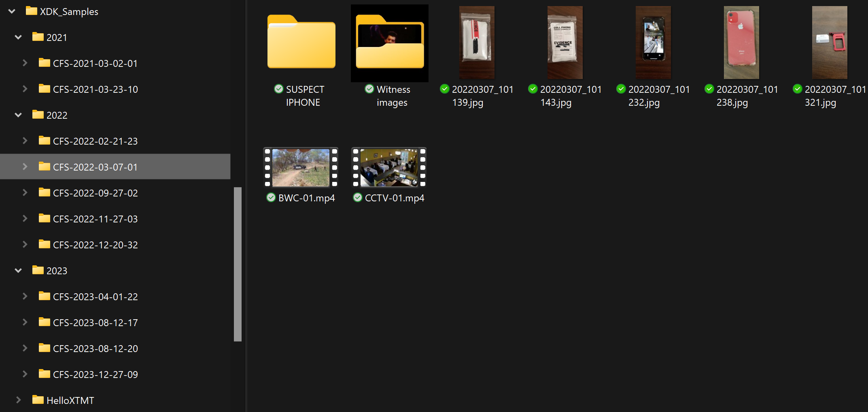
Task: Collapse the 2023 folder chevron
Action: pos(18,271)
